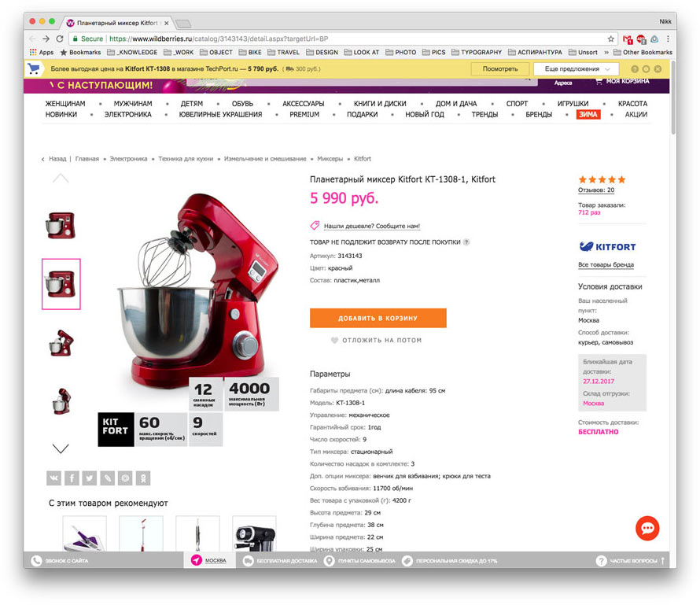
Task: Bookmark page with star icon in address bar
Action: [610, 39]
